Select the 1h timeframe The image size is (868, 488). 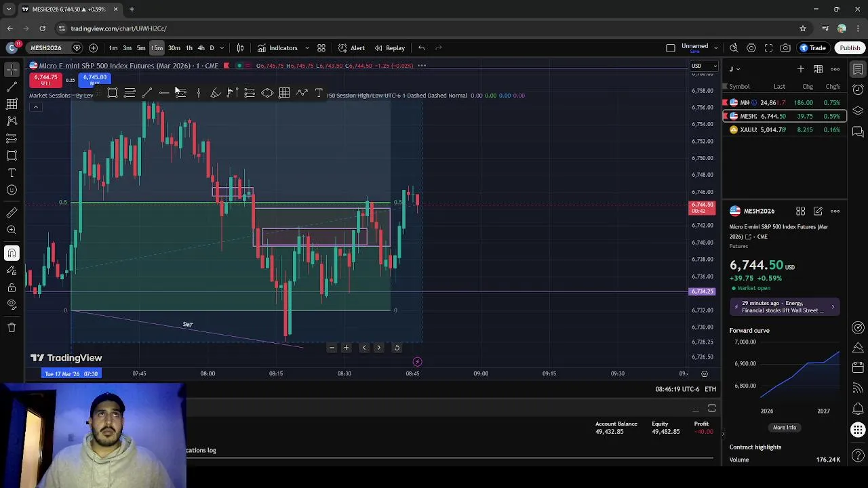pos(189,48)
